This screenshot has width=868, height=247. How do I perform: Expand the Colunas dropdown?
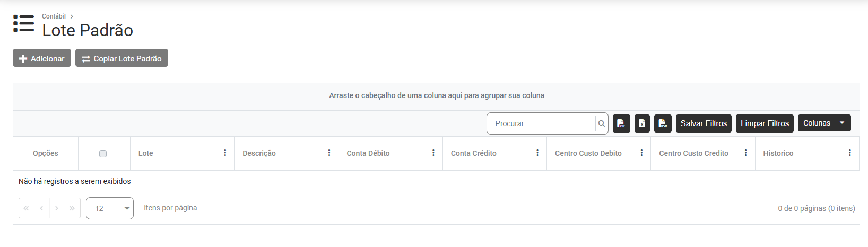click(824, 123)
